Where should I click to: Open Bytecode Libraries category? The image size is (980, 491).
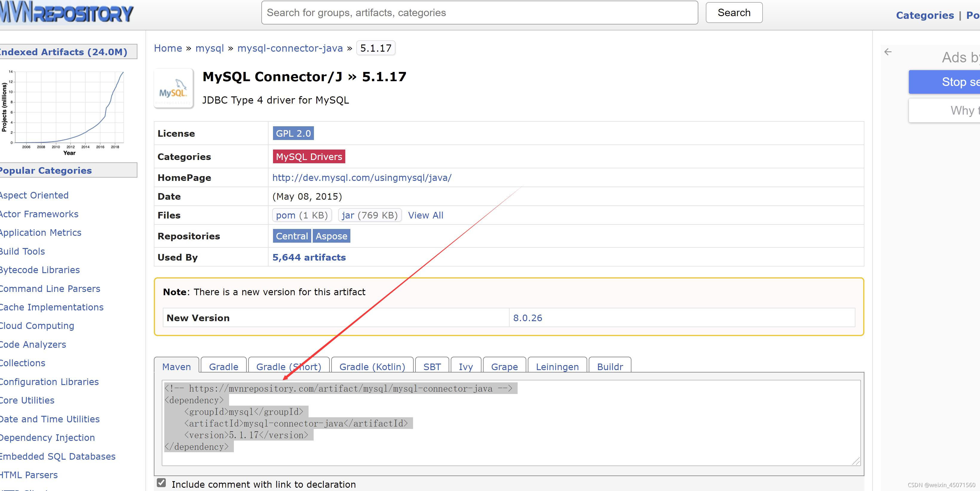pos(39,270)
